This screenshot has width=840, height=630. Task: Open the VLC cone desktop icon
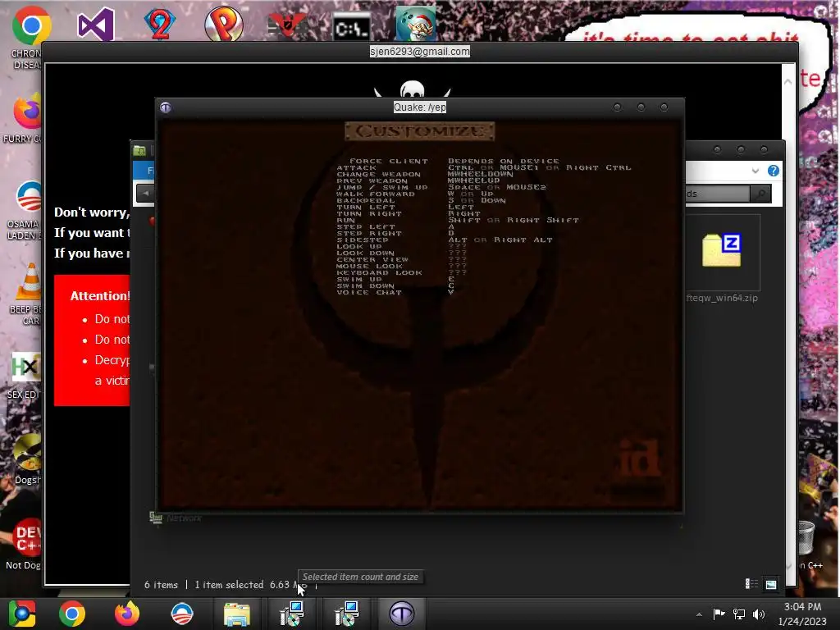[29, 281]
